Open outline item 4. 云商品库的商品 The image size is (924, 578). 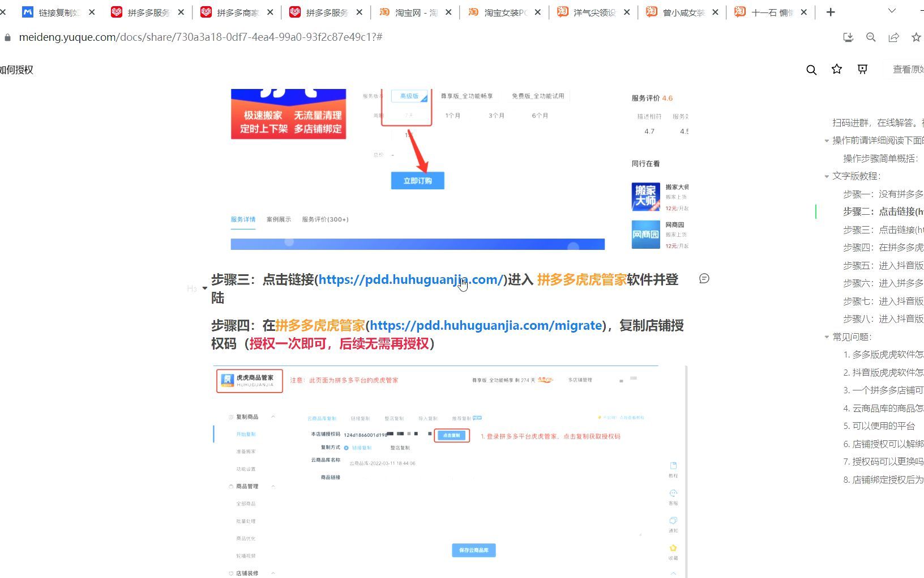point(883,408)
